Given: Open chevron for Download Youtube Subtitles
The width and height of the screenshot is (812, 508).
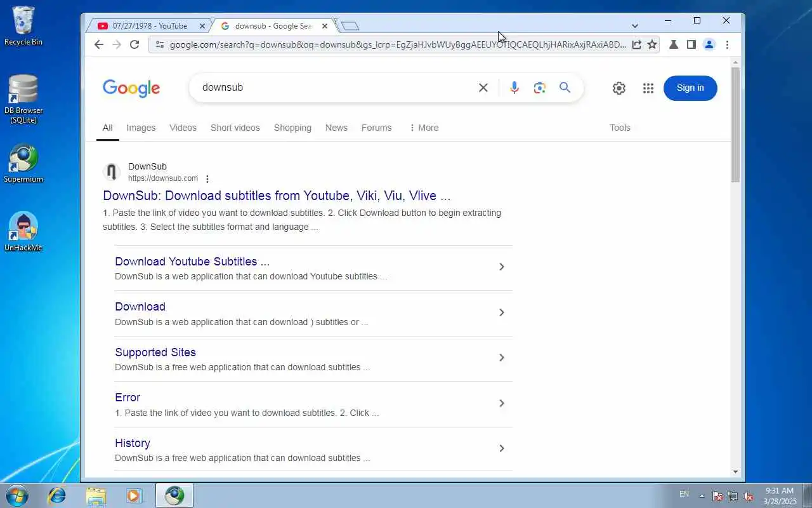Looking at the screenshot, I should click(x=501, y=267).
